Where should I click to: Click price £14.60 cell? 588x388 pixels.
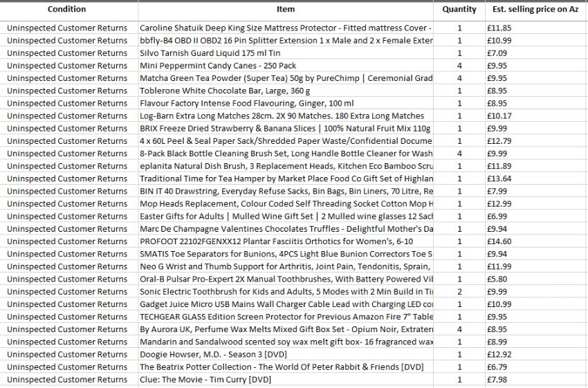tap(536, 241)
